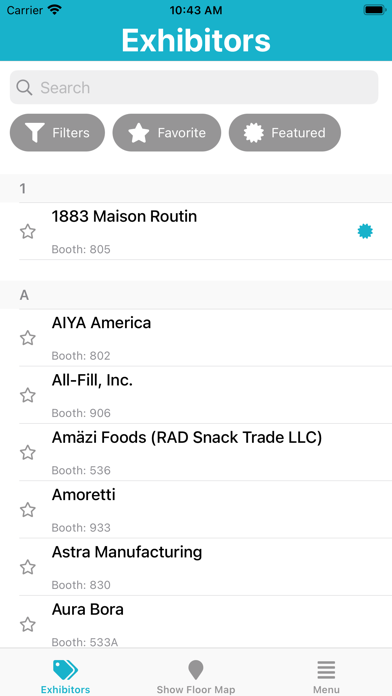Tap the star next to Aura Bora
This screenshot has width=392, height=696.
click(x=28, y=624)
